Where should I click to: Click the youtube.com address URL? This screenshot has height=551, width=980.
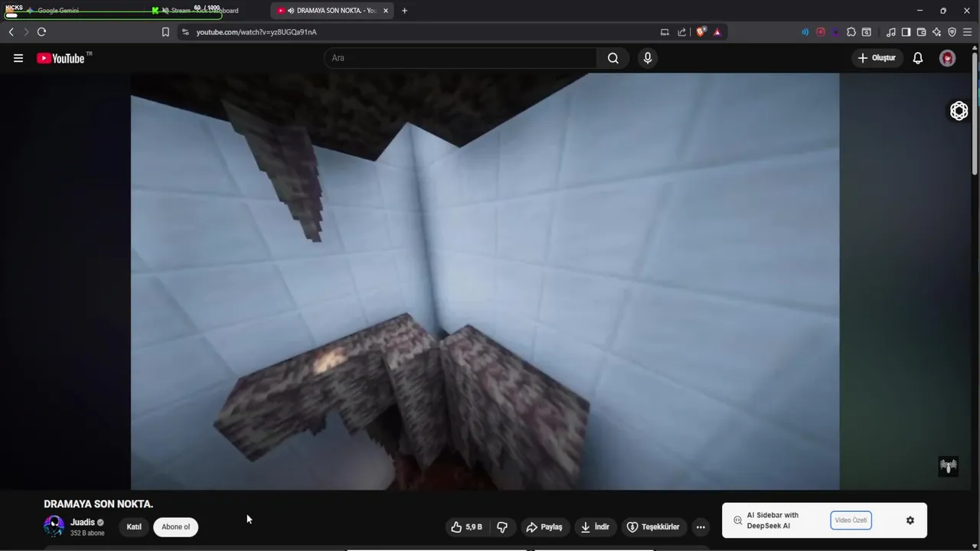point(256,32)
